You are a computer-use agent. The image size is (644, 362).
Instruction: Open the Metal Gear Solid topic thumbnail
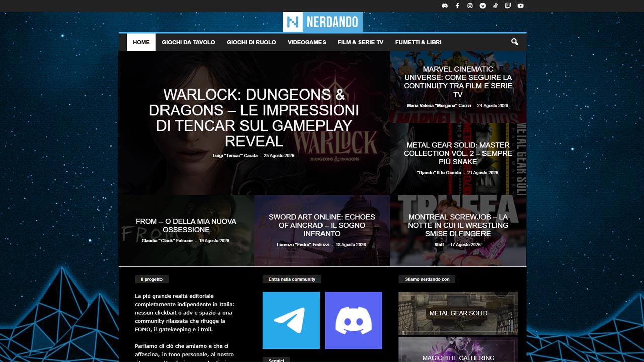pos(458,313)
